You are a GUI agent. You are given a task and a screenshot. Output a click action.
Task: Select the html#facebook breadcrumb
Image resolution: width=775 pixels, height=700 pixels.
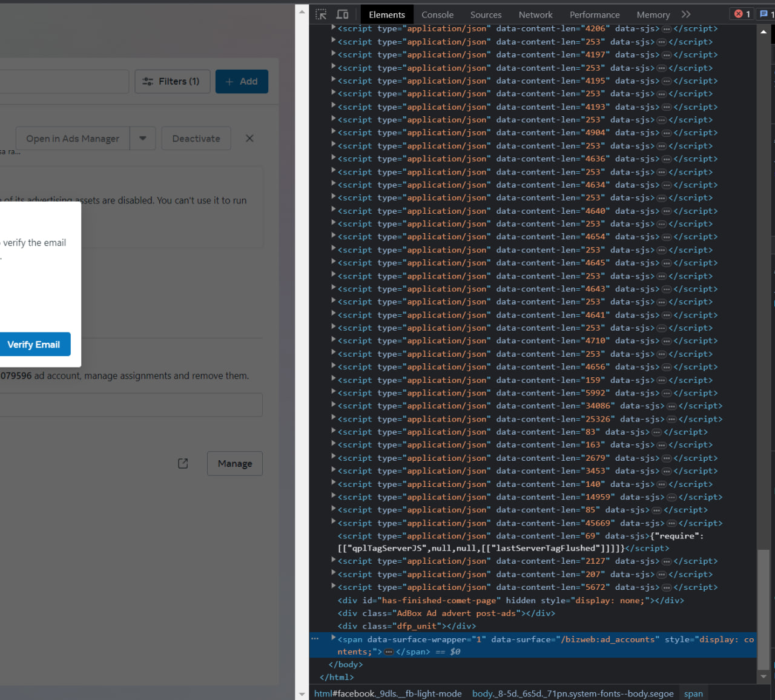(x=387, y=693)
